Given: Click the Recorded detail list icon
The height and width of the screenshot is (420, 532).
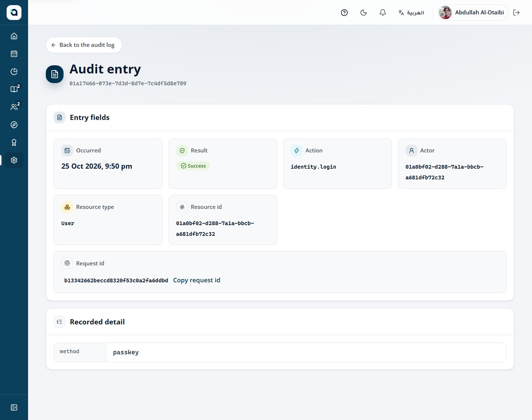Looking at the screenshot, I should 59,322.
